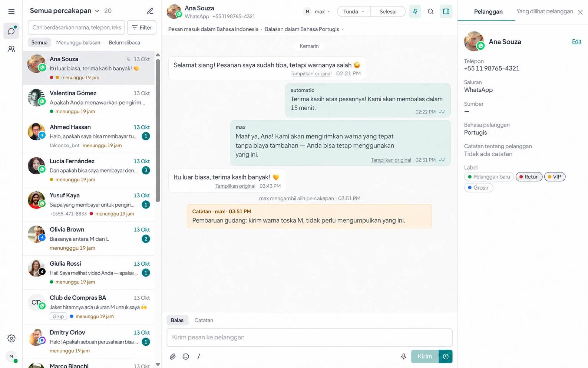This screenshot has height=368, width=588.
Task: Open the assignee max dropdown
Action: coord(317,11)
